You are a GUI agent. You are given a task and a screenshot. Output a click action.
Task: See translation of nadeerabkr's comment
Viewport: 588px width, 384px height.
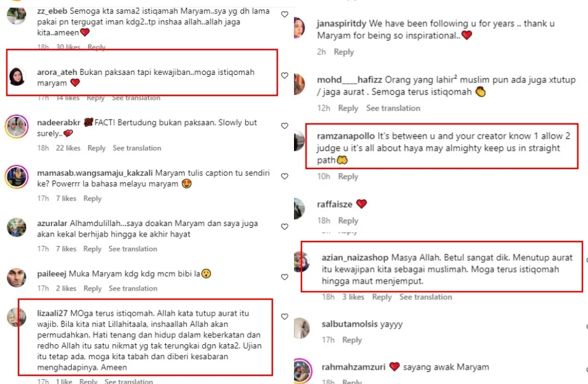coord(137,148)
